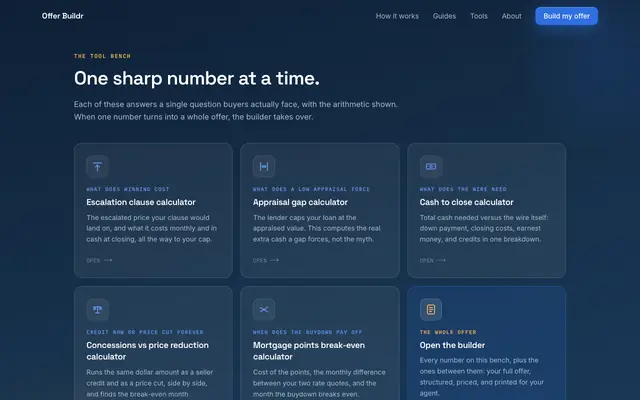Viewport: 640px width, 400px height.
Task: Click the Open arrow on Escalation clause card
Action: [x=108, y=260]
